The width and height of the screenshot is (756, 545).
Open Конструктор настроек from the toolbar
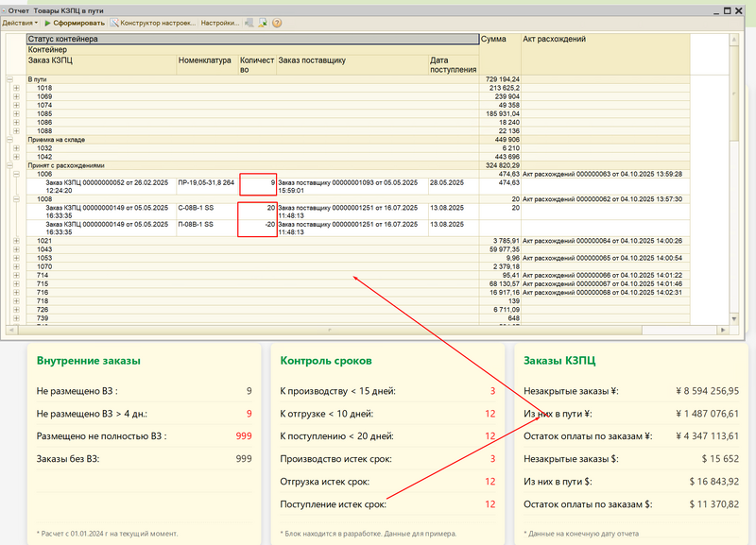(153, 23)
